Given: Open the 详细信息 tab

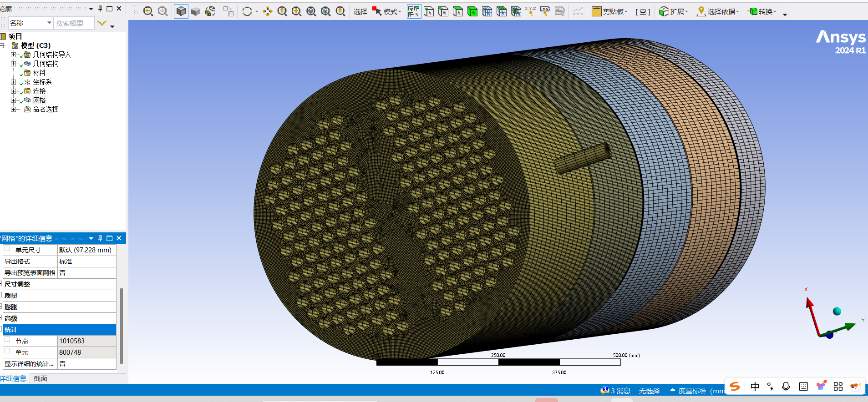Looking at the screenshot, I should [x=13, y=378].
